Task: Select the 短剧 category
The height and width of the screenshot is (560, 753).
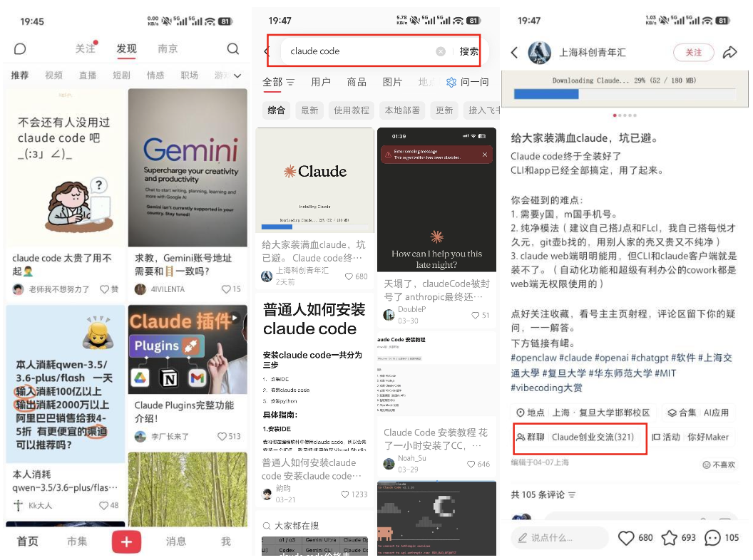Action: (x=121, y=76)
